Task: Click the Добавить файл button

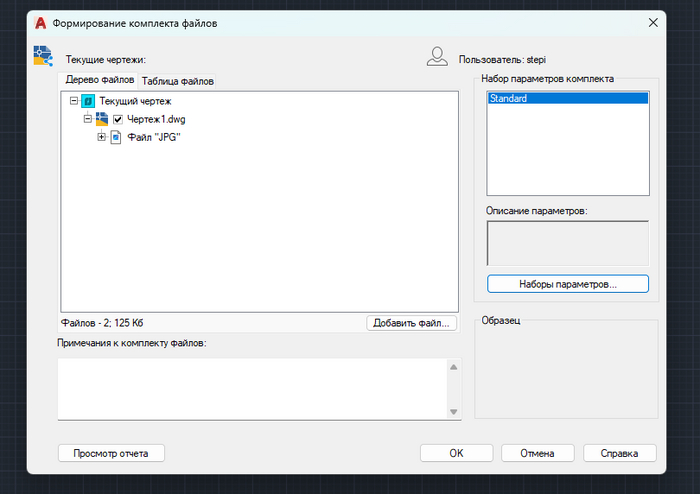Action: click(411, 323)
